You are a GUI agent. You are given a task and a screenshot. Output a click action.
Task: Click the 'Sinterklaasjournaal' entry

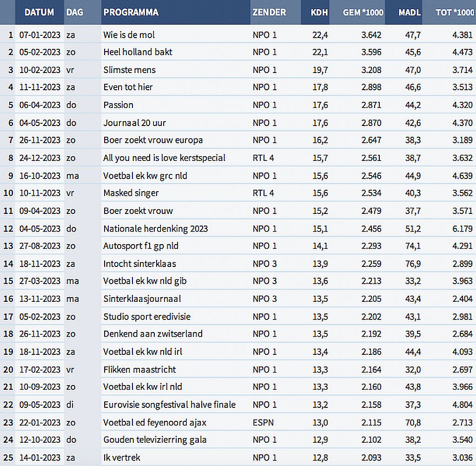pos(142,299)
